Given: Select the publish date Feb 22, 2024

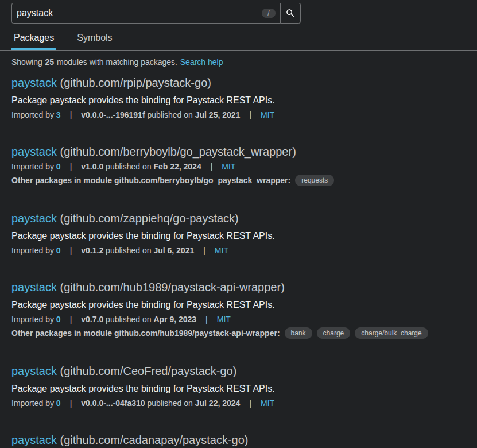Looking at the screenshot, I should [x=177, y=167].
